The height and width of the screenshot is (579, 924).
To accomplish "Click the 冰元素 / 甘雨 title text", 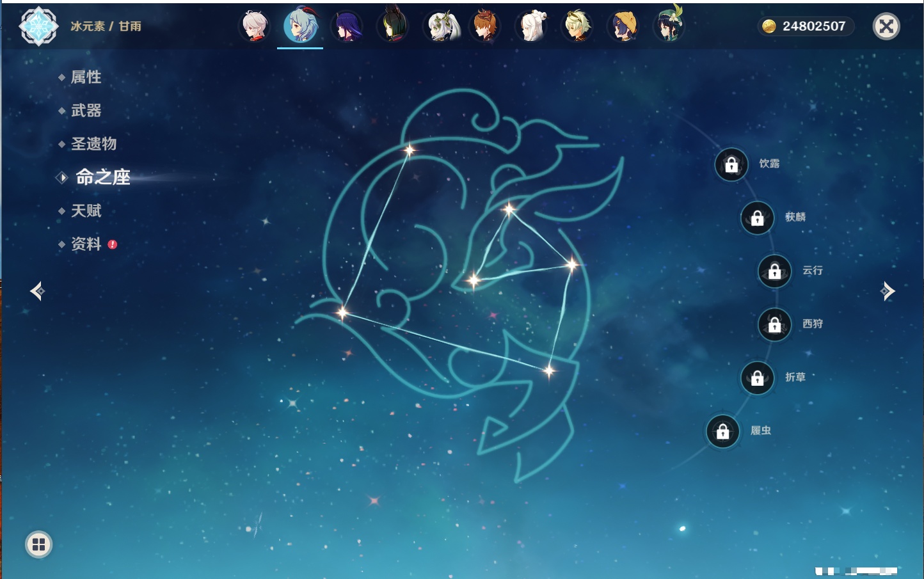I will coord(106,26).
